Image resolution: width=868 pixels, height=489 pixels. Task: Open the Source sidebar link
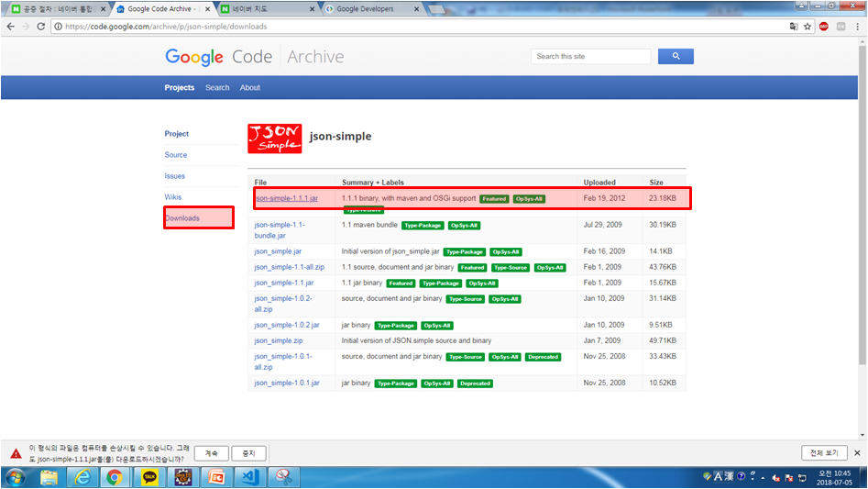click(175, 154)
